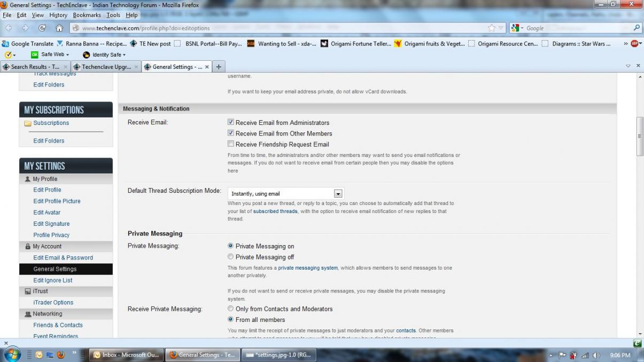Expand Identity Safe toolbar dropdown
This screenshot has width=644, height=362.
click(x=104, y=54)
